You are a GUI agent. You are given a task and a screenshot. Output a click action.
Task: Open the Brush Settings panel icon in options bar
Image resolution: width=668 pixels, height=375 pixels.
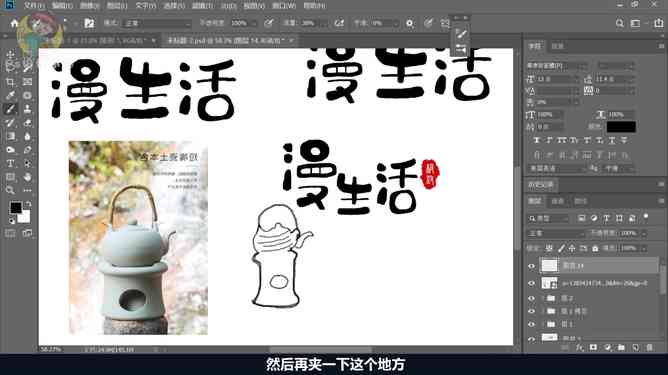click(x=89, y=23)
